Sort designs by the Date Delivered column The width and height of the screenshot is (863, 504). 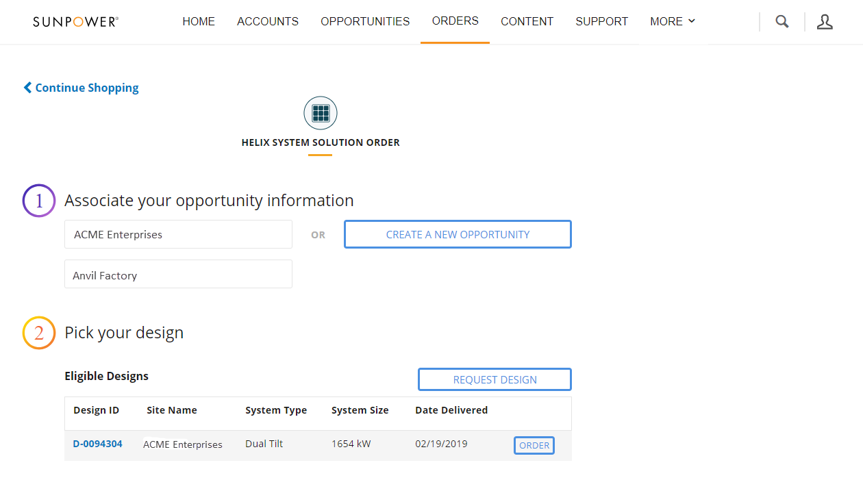click(451, 409)
